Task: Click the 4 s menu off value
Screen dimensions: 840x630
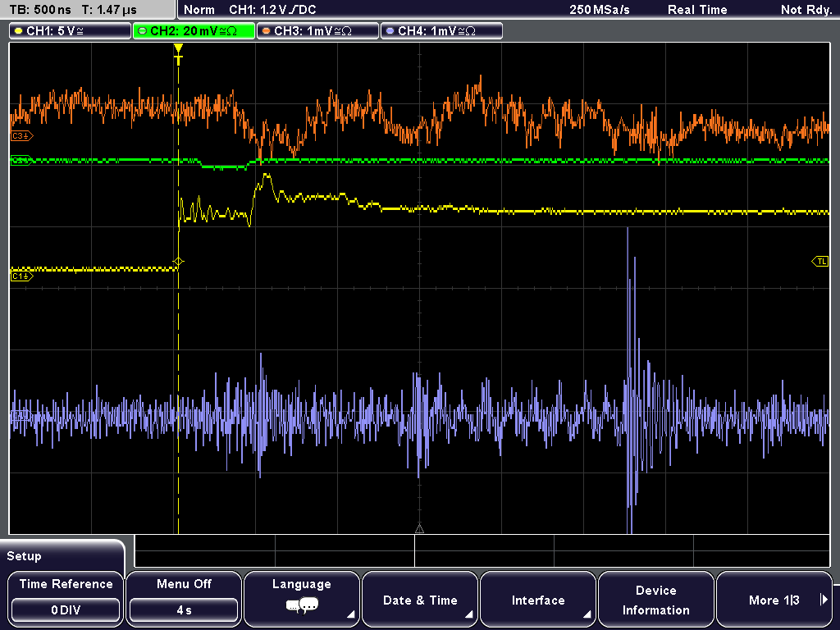Action: coord(184,610)
